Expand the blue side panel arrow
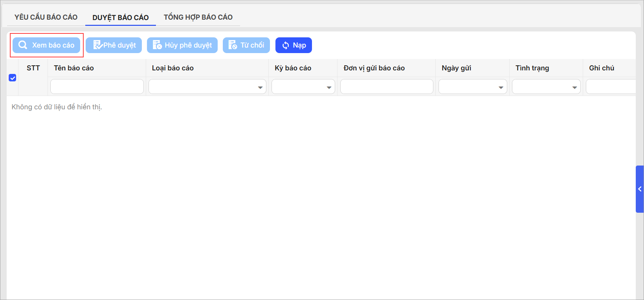The width and height of the screenshot is (644, 300). (x=640, y=189)
